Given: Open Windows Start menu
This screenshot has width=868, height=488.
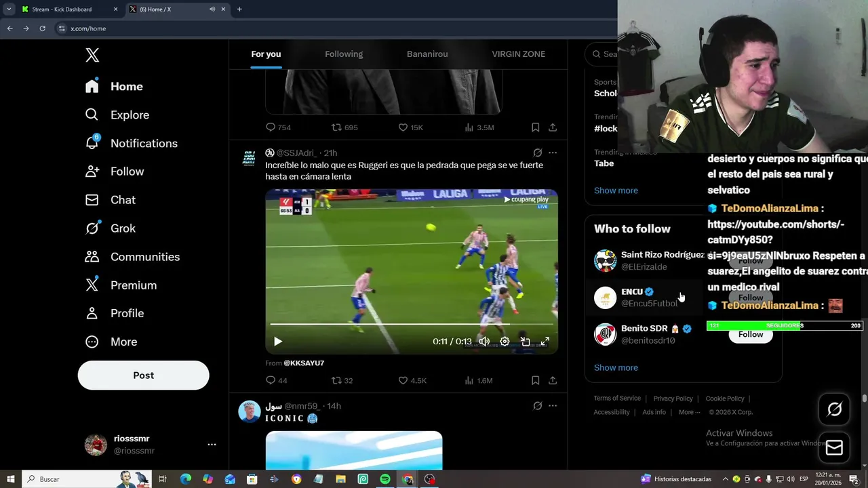Looking at the screenshot, I should (x=10, y=479).
